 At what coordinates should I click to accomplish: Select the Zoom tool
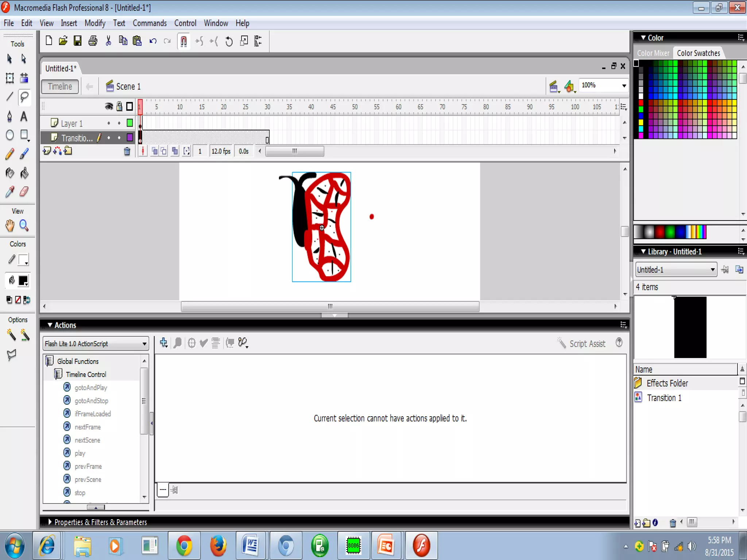(24, 226)
